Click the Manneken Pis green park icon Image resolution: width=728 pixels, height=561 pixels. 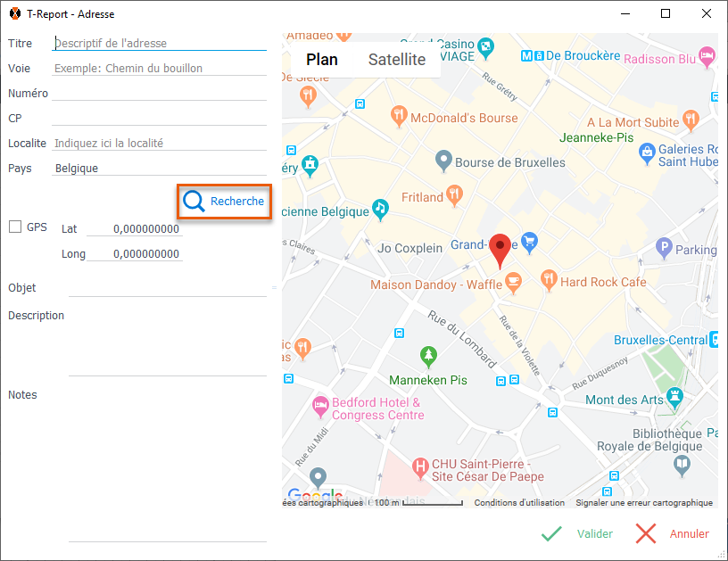(x=428, y=356)
